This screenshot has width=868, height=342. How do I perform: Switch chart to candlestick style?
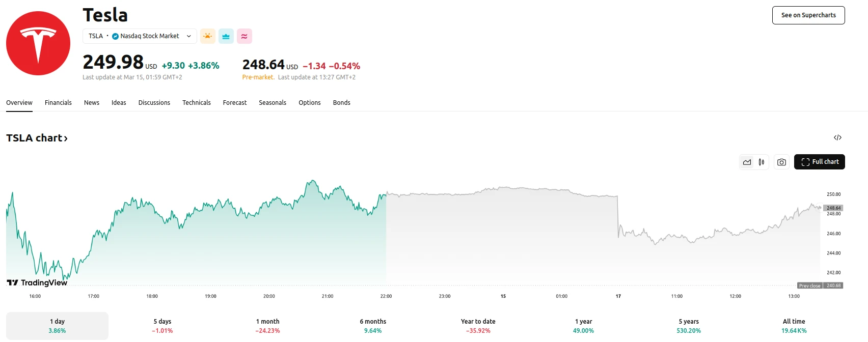coord(761,162)
